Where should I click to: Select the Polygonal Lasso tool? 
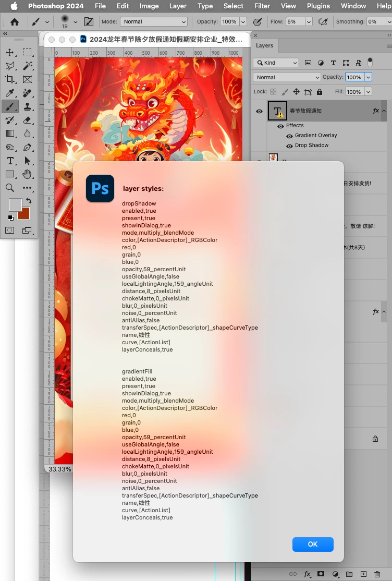(x=10, y=66)
